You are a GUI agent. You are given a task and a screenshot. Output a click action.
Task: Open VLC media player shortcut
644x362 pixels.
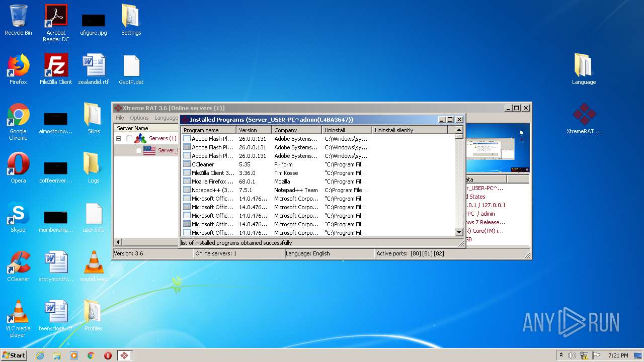18,319
